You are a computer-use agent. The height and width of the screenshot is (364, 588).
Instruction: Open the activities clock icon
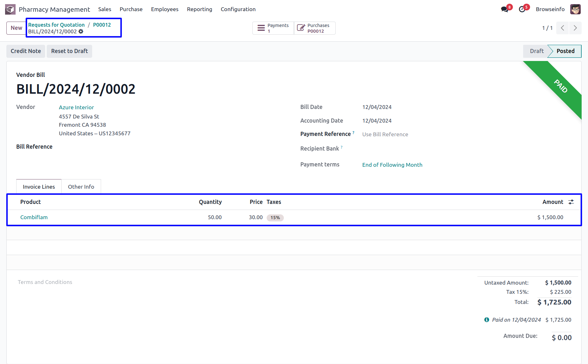[x=522, y=9]
